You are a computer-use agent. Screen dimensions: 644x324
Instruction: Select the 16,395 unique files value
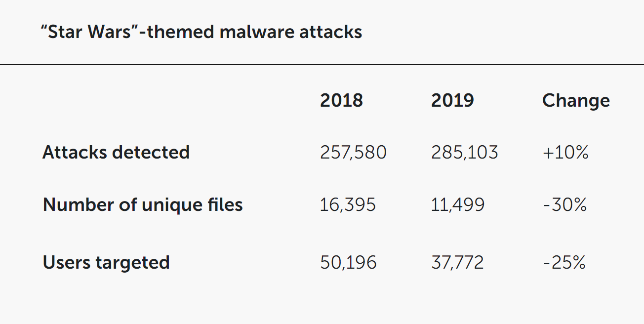pyautogui.click(x=348, y=205)
